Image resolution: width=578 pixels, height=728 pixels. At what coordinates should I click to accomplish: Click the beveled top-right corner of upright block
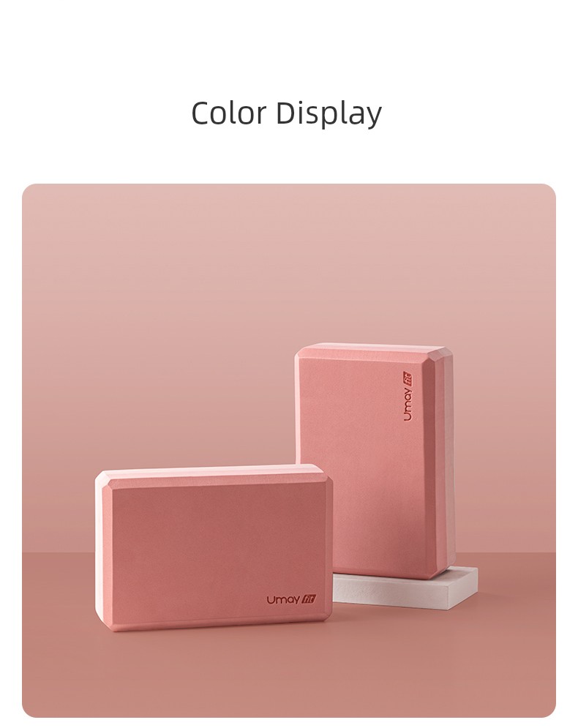point(445,355)
